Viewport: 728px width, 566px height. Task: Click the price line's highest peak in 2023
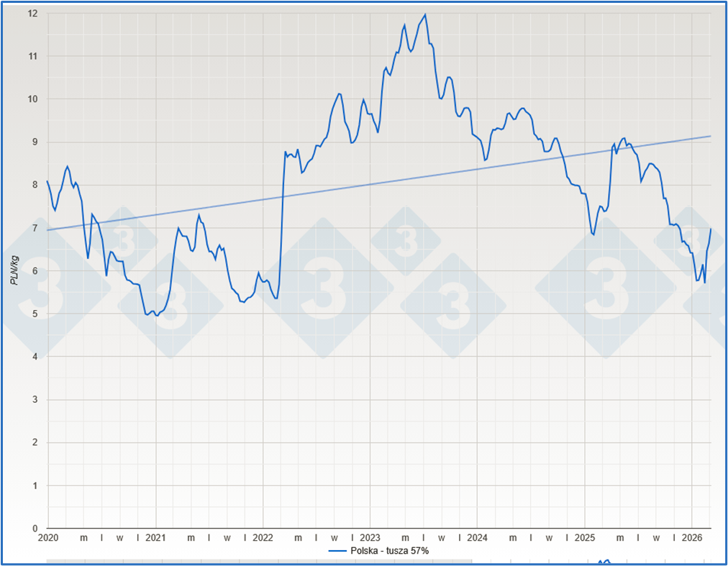[425, 15]
